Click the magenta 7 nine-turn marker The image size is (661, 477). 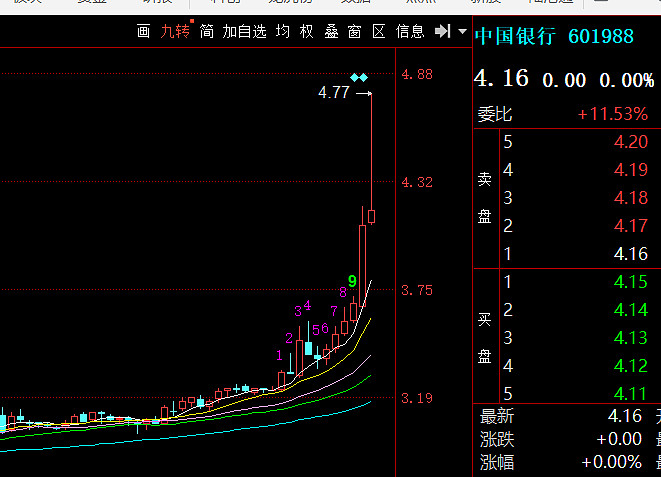pyautogui.click(x=334, y=311)
